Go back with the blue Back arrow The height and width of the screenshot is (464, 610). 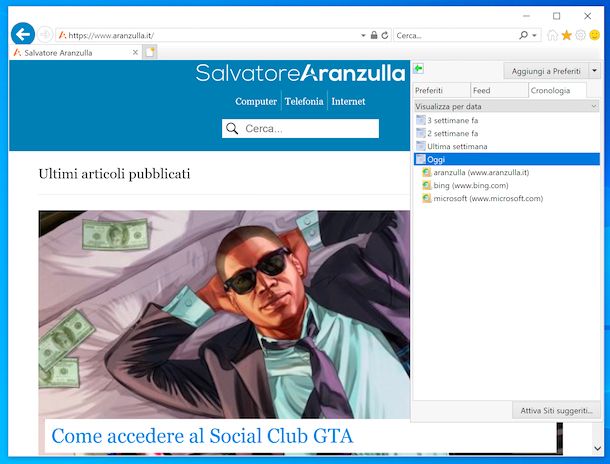coord(23,34)
